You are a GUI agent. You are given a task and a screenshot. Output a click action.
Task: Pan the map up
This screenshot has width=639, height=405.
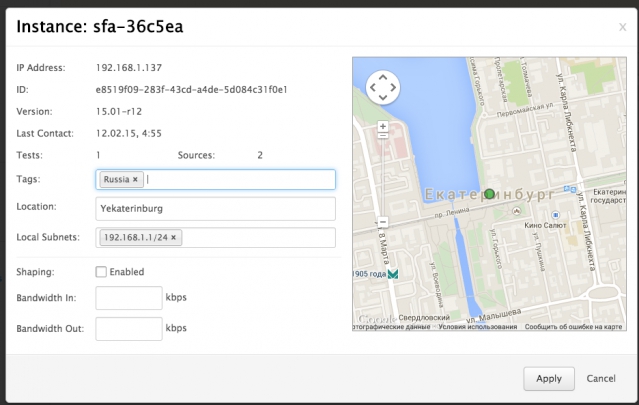click(383, 77)
